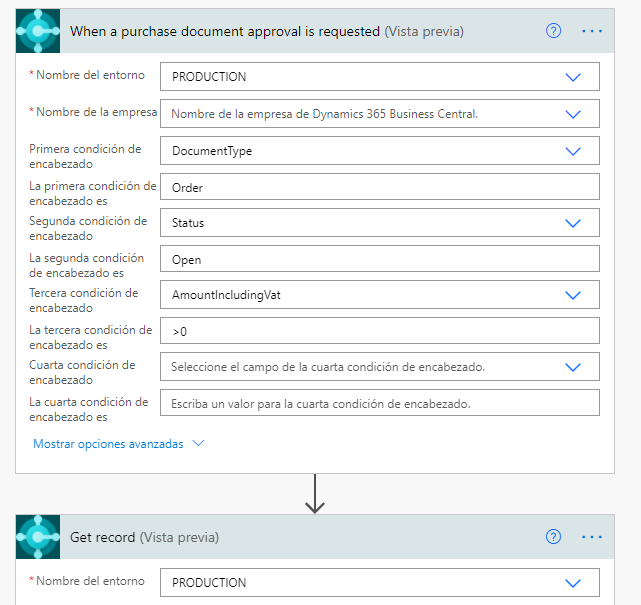Click the Order value input field

(378, 187)
